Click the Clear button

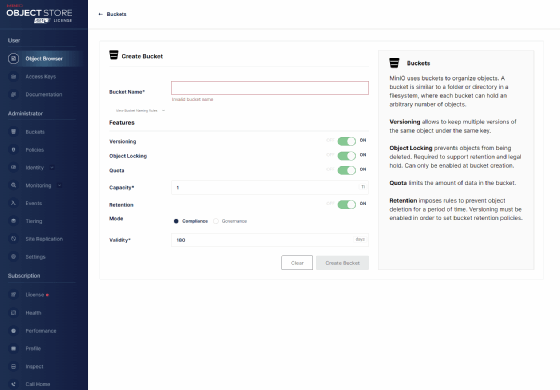click(x=297, y=263)
